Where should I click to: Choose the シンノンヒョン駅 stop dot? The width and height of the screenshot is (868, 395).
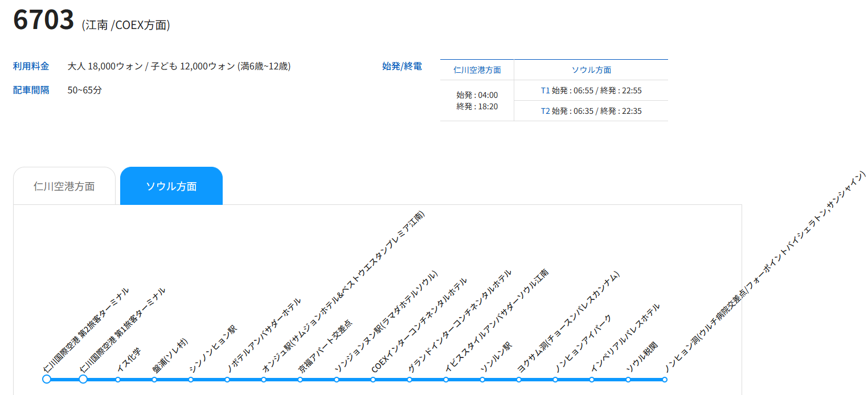tap(191, 380)
